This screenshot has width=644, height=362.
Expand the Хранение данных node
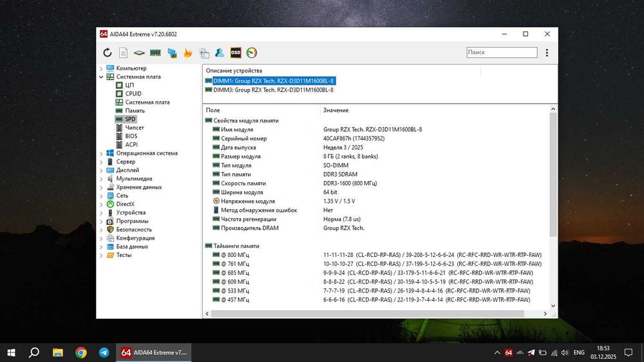pos(102,187)
